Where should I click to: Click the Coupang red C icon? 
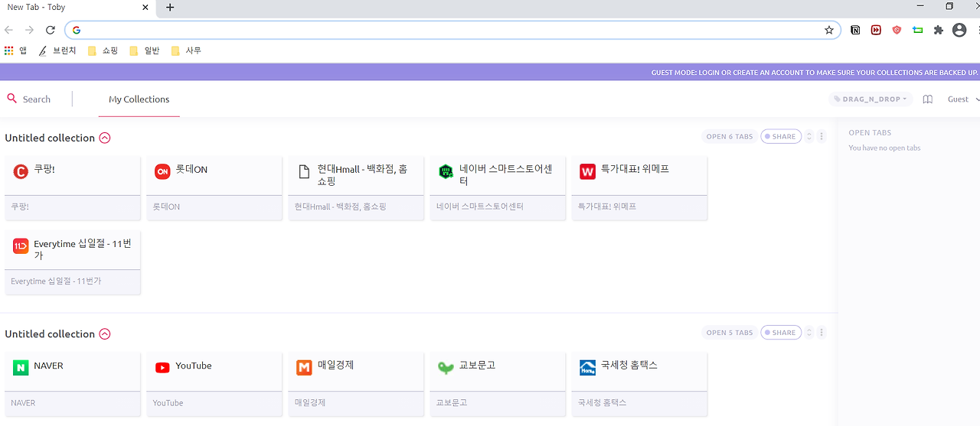tap(21, 171)
